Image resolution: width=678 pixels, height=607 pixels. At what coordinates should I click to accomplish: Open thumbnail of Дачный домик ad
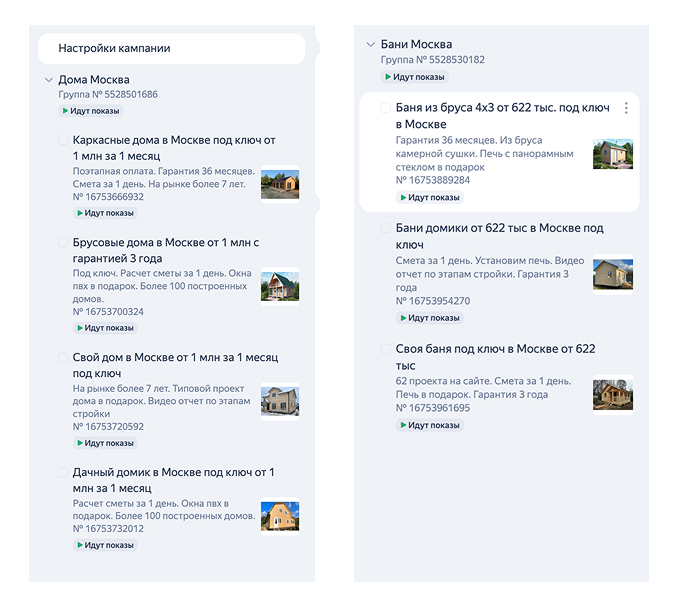coord(280,516)
